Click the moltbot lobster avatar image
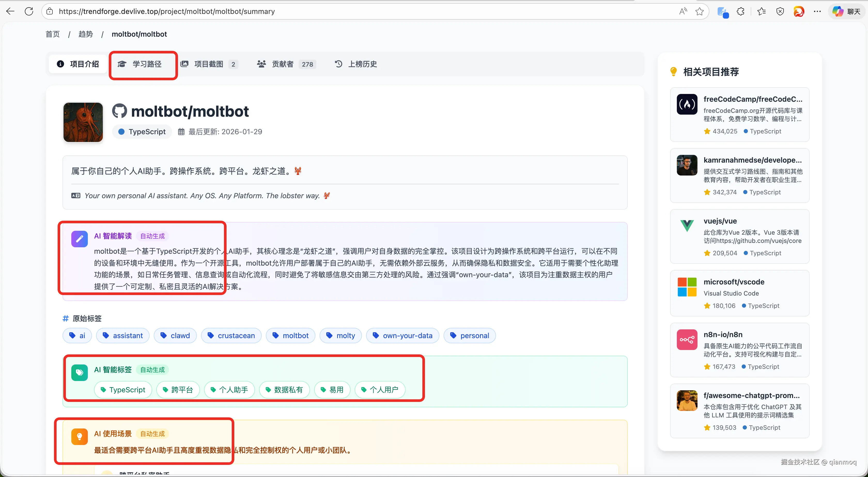Viewport: 868px width, 477px height. (x=83, y=122)
